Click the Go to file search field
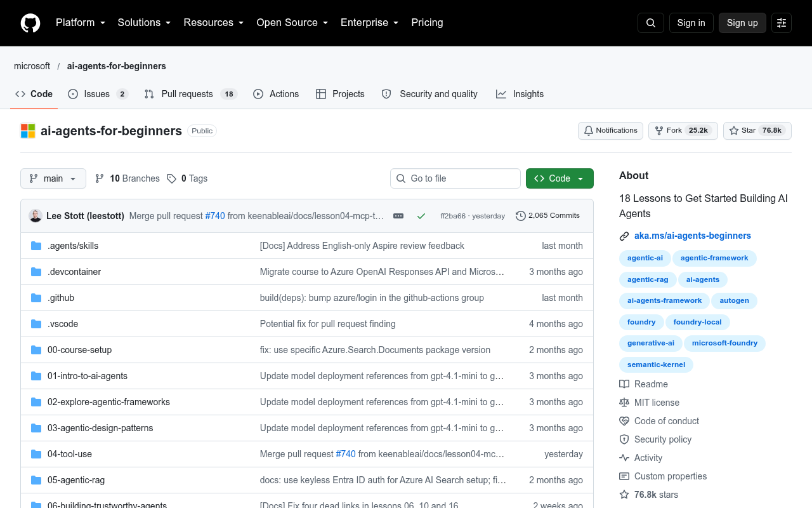The height and width of the screenshot is (508, 812). [x=455, y=178]
